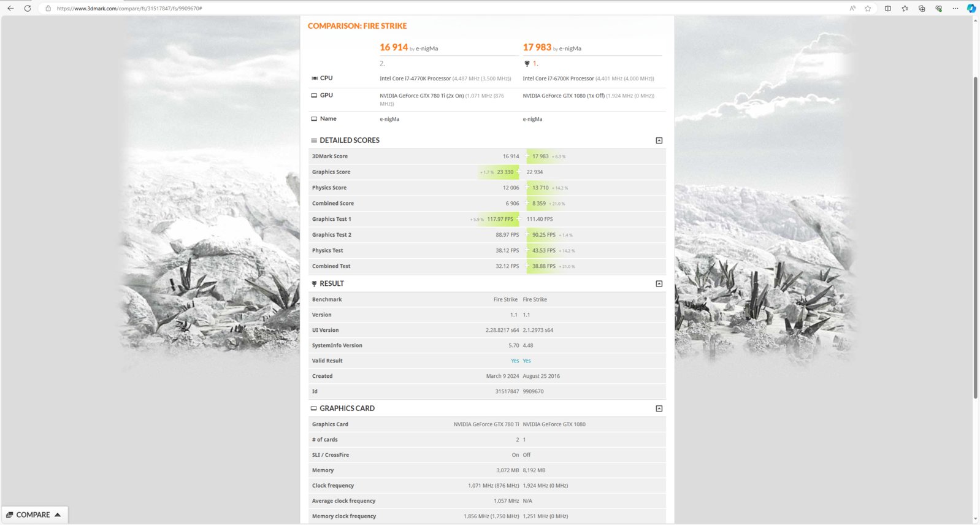This screenshot has height=525, width=980.
Task: Collapse the Detailed Scores section
Action: click(x=659, y=140)
